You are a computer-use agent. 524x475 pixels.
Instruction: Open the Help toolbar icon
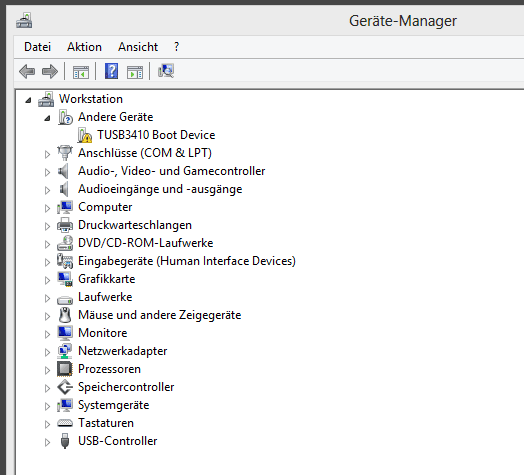tap(111, 71)
